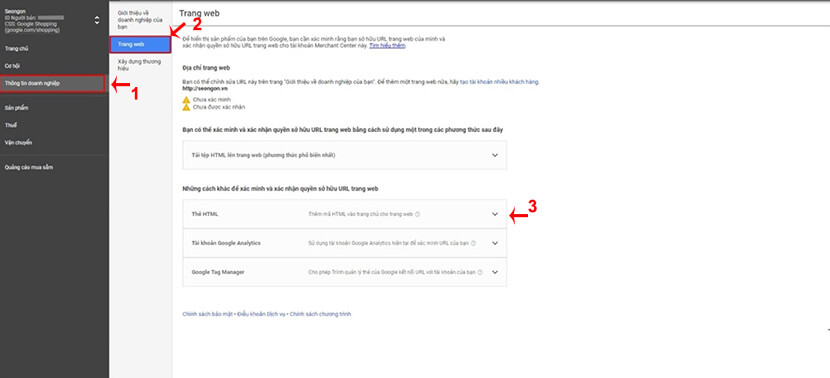Image resolution: width=830 pixels, height=378 pixels.
Task: Follow the Tìm hiểu thêm link
Action: tap(387, 46)
